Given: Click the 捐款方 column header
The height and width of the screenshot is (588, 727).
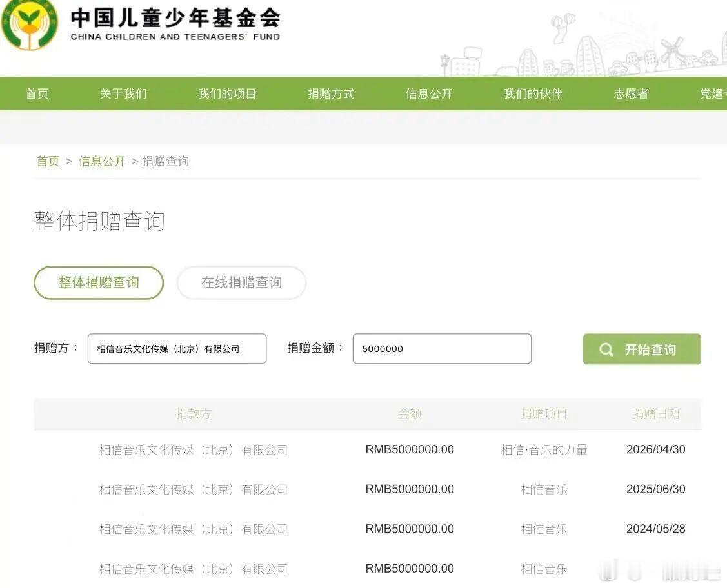Looking at the screenshot, I should click(x=194, y=414).
